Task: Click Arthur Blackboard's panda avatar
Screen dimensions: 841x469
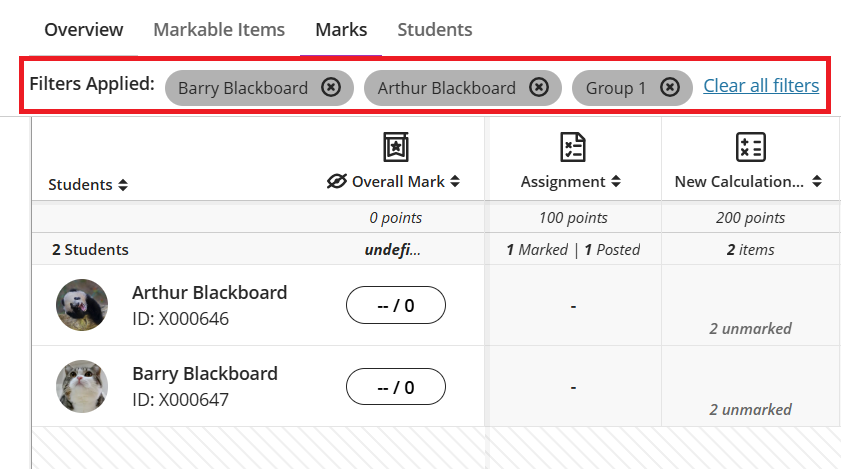Action: pos(82,305)
